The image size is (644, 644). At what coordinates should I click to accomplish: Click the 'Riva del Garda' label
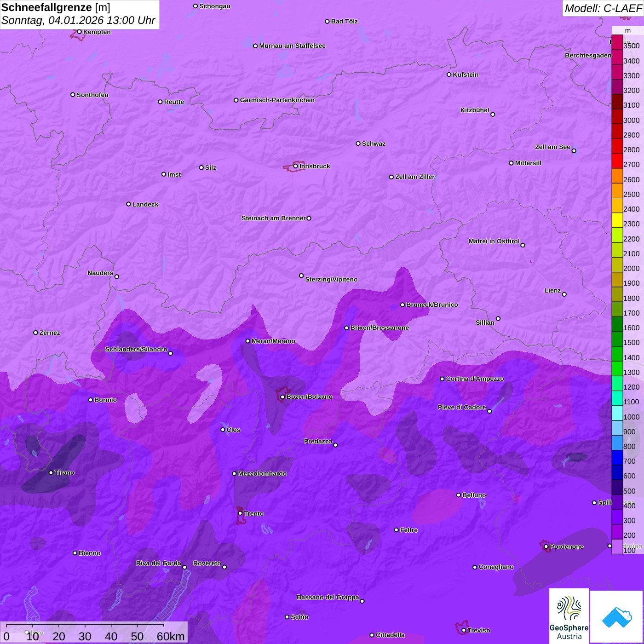tap(159, 563)
